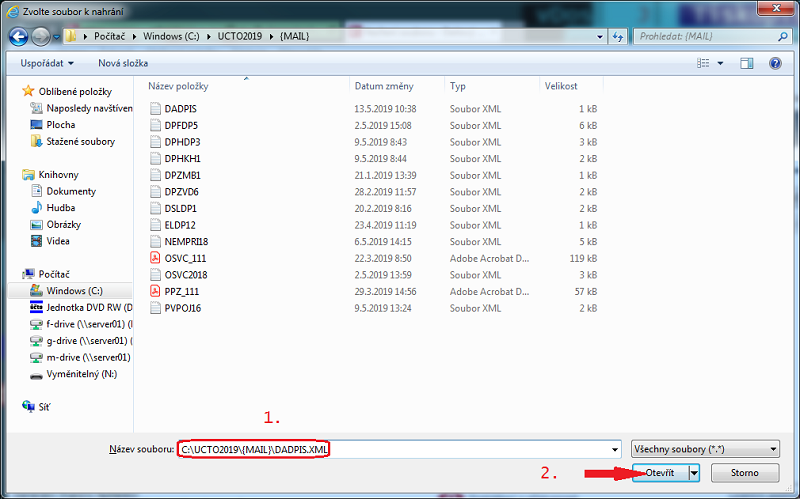Select the PVPOJ16 file icon

coord(155,308)
